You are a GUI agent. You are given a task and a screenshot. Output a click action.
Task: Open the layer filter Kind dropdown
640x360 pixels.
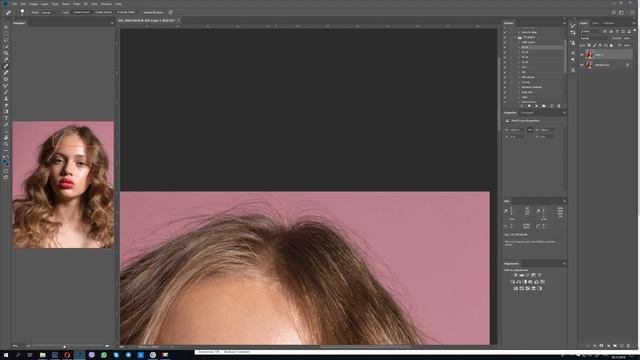point(591,31)
